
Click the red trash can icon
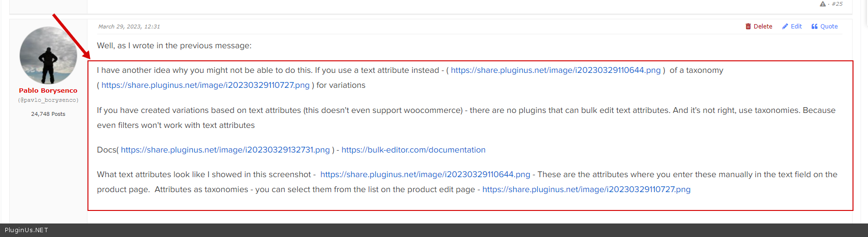coord(748,27)
